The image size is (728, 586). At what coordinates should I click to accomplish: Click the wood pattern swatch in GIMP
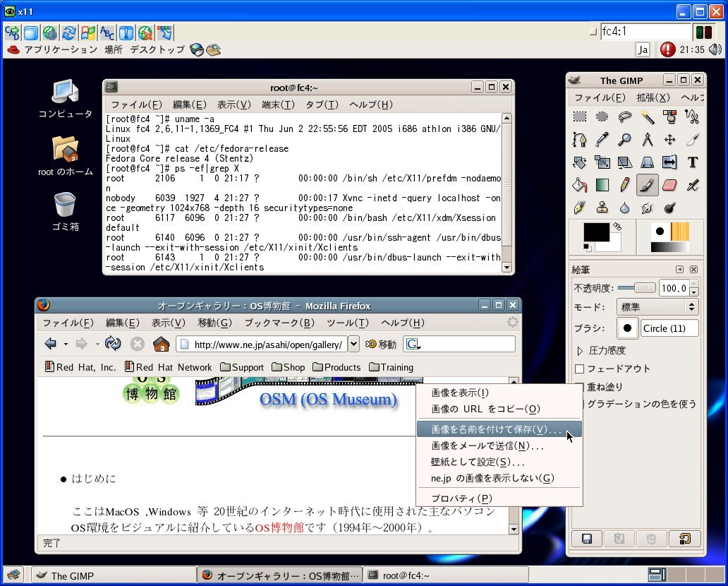pos(680,231)
